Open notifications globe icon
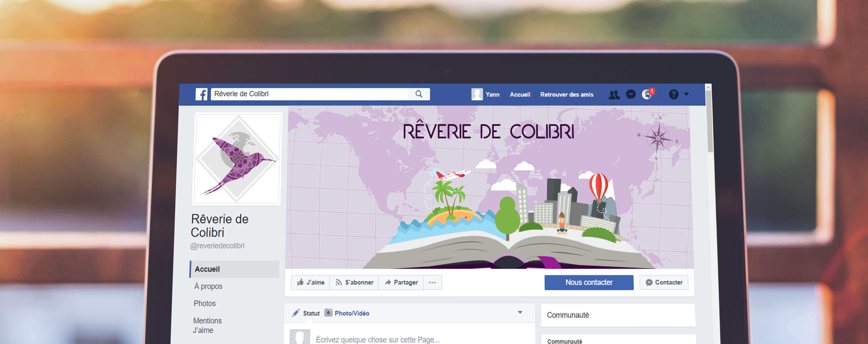This screenshot has height=344, width=868. coord(646,94)
